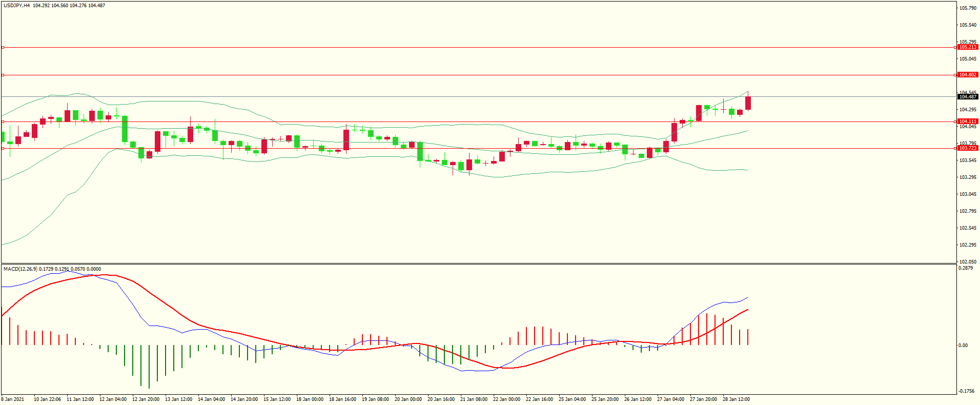This screenshot has height=405, width=980.
Task: Click the 105.790 value on price scale
Action: pyautogui.click(x=968, y=8)
